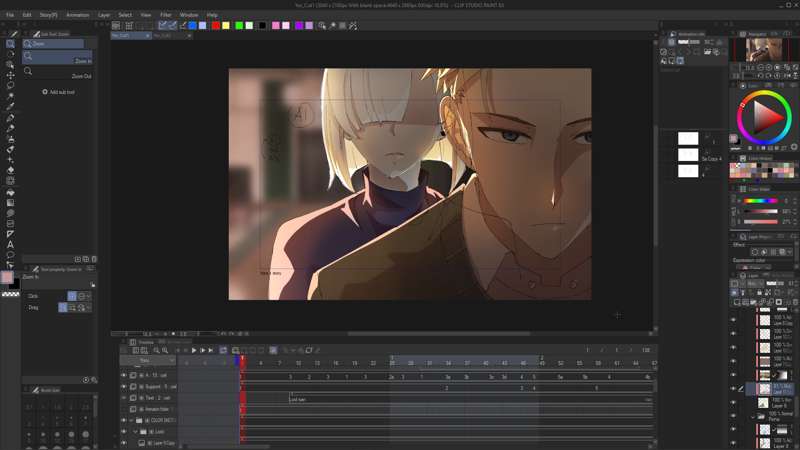Select the Frame border tool

[x=10, y=223]
